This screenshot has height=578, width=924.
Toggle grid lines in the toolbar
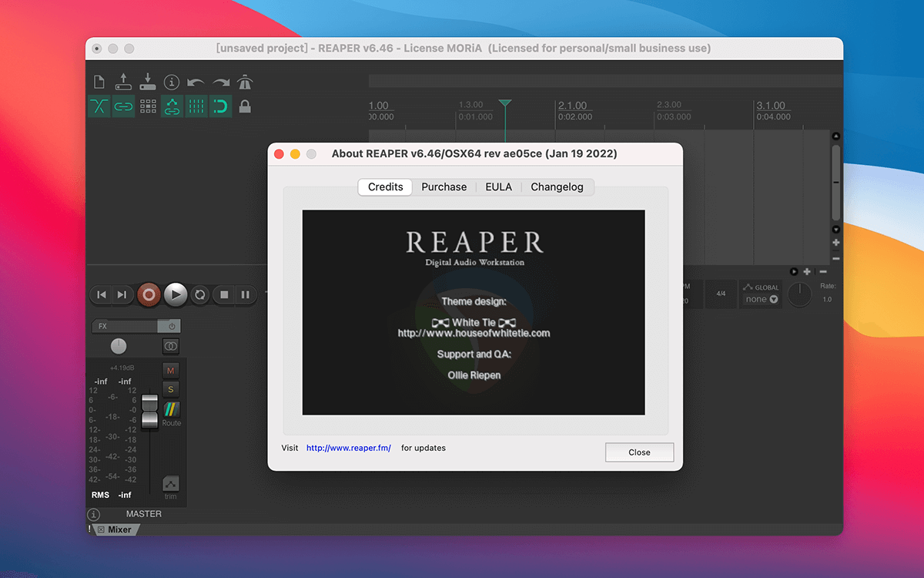(x=196, y=106)
